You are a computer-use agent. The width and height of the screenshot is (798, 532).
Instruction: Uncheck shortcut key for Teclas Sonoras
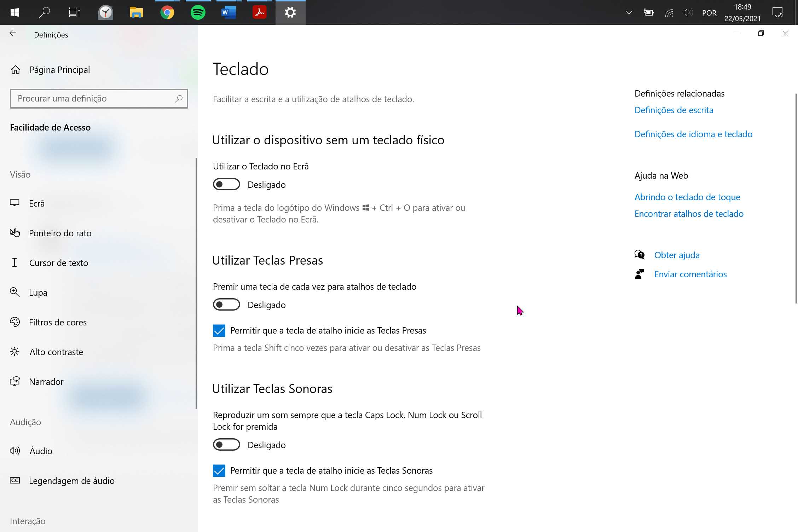(x=219, y=470)
